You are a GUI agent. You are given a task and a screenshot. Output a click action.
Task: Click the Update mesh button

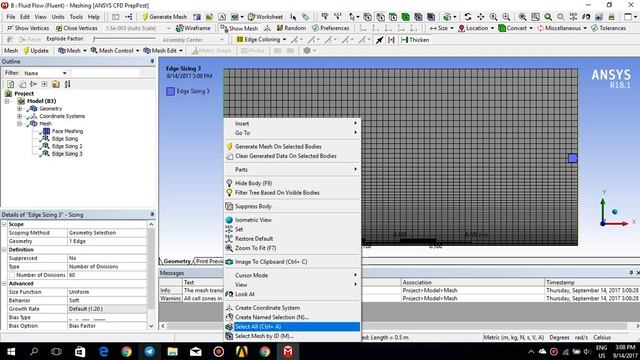tap(36, 51)
